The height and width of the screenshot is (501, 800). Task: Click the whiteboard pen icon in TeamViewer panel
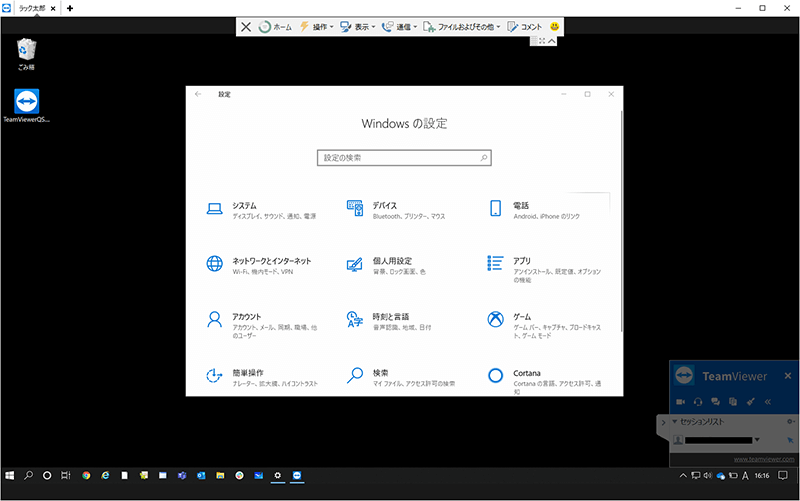click(x=750, y=402)
